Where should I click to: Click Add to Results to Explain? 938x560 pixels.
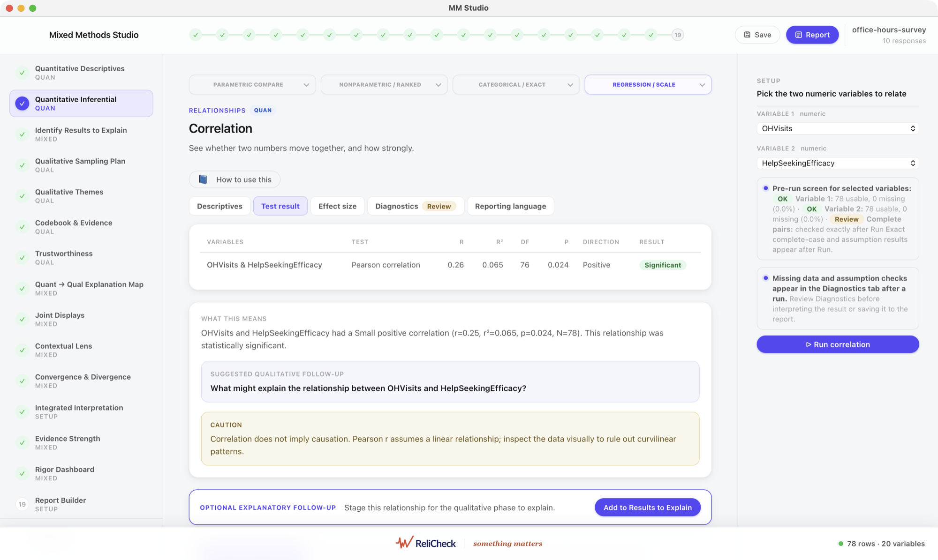647,508
